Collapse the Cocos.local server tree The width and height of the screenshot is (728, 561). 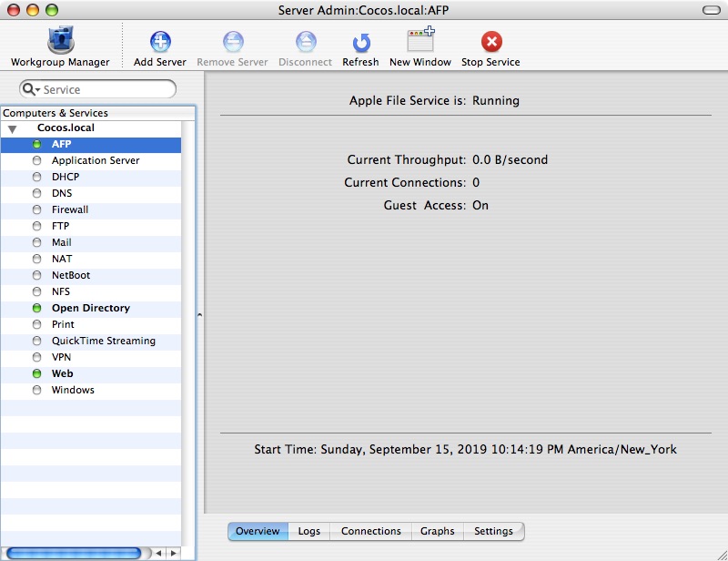pyautogui.click(x=13, y=128)
